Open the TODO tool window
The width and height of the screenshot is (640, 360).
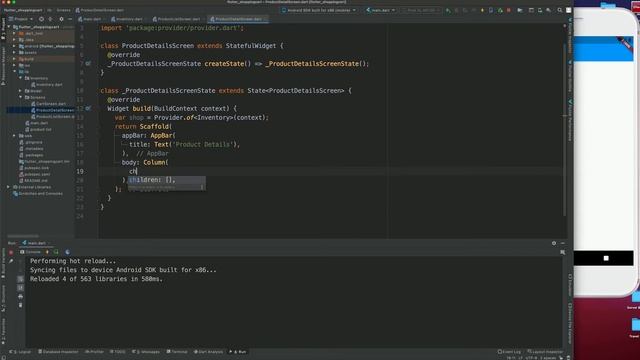tap(118, 351)
